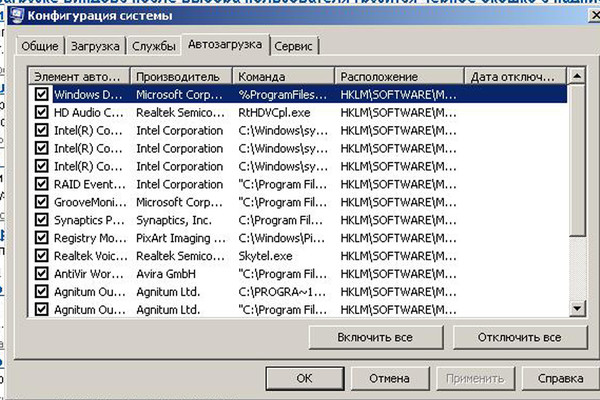Toggle the RAID Event... checkbox
This screenshot has width=600, height=400.
[x=41, y=184]
